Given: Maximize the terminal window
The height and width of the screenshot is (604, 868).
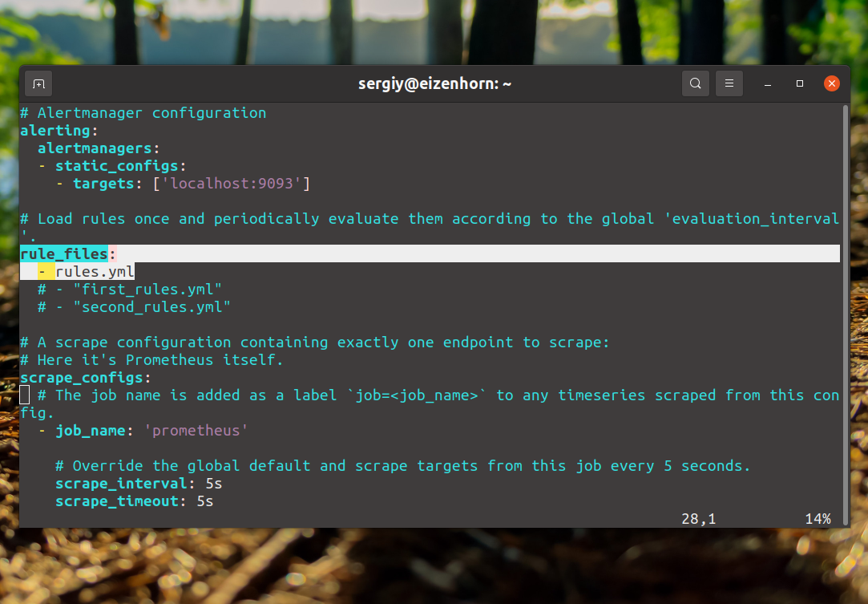Looking at the screenshot, I should pos(799,83).
